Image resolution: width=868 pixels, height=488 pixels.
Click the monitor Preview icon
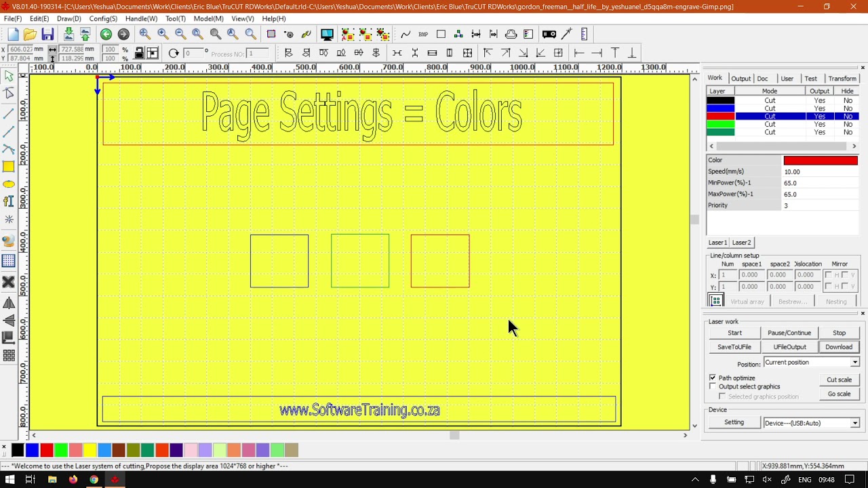(327, 35)
